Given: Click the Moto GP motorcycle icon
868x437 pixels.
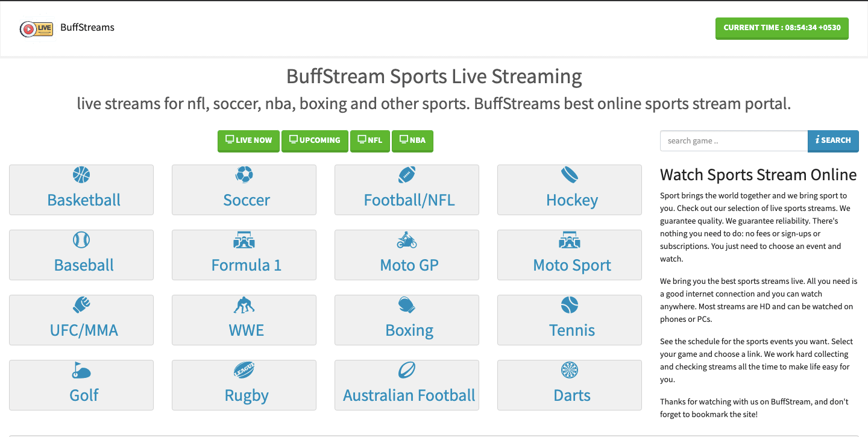Looking at the screenshot, I should click(406, 240).
